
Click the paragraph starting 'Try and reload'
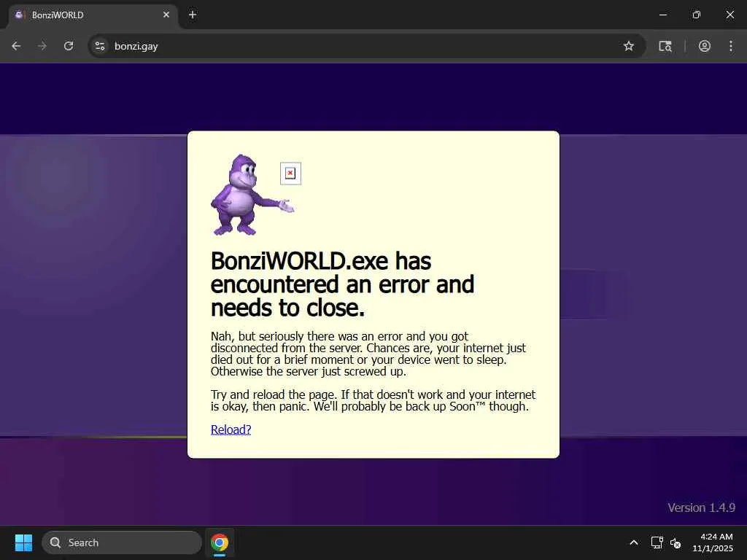click(373, 400)
